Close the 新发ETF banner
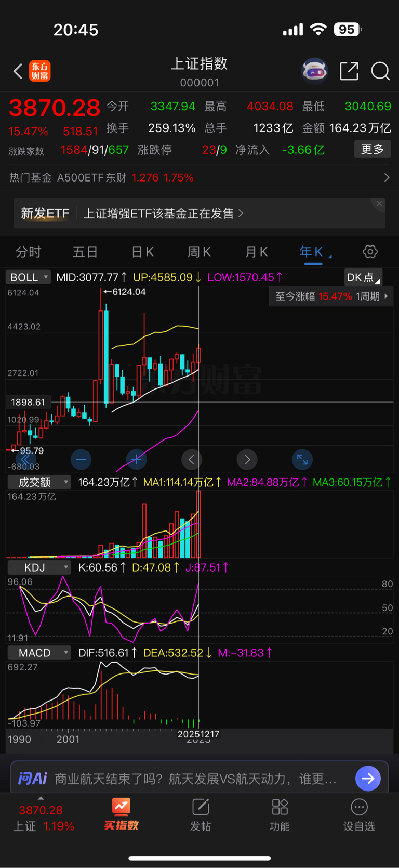Screen dimensions: 399x868 tap(379, 204)
